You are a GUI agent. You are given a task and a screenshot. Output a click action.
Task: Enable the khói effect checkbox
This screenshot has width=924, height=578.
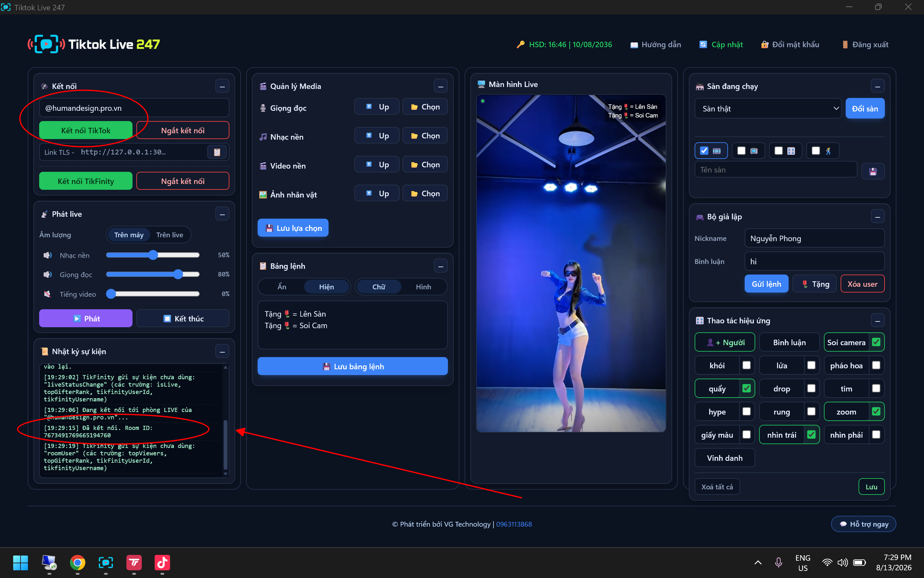point(747,365)
